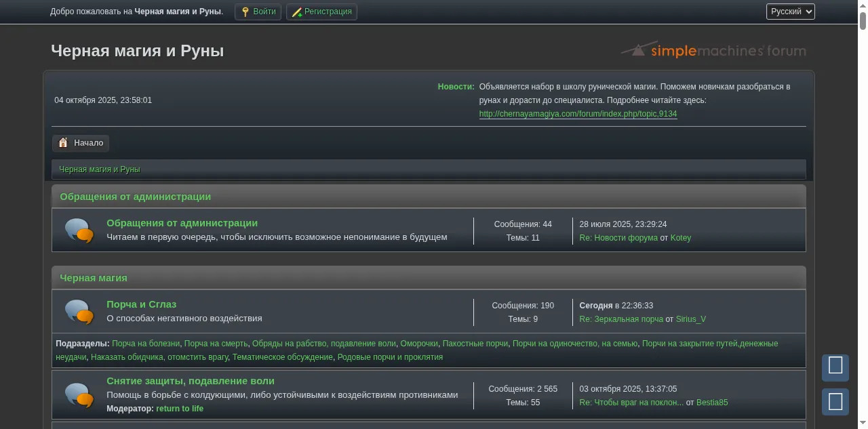Click the Регистрация button
This screenshot has width=868, height=429.
321,12
